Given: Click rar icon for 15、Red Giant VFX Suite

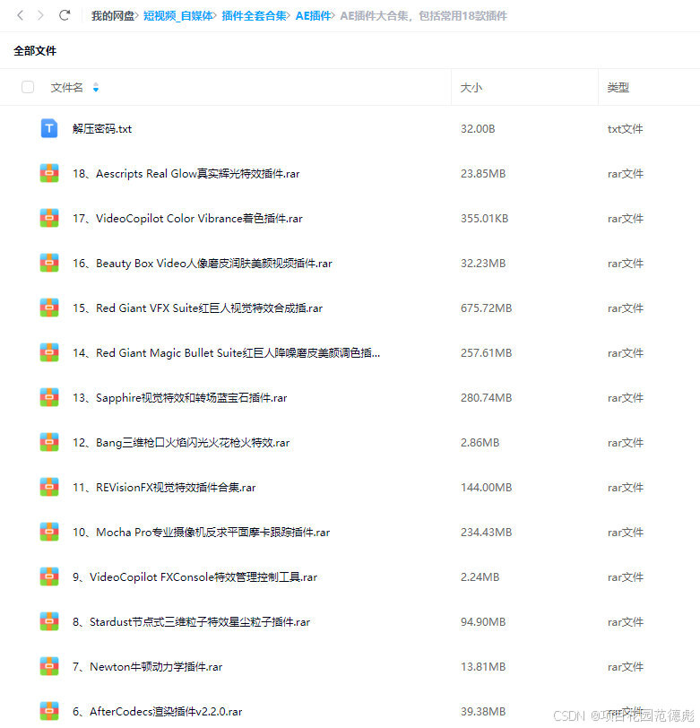Looking at the screenshot, I should (49, 308).
